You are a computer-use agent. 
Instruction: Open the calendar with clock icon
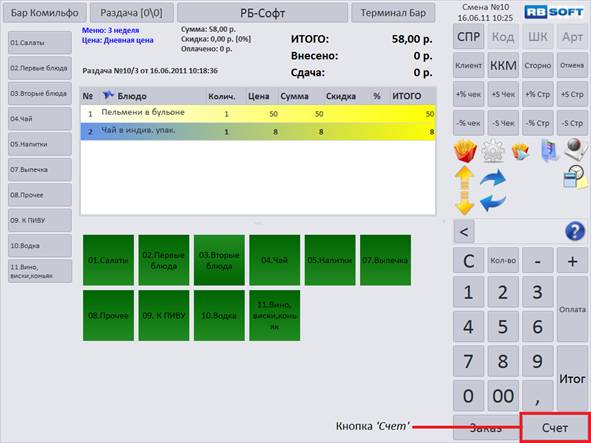click(575, 176)
